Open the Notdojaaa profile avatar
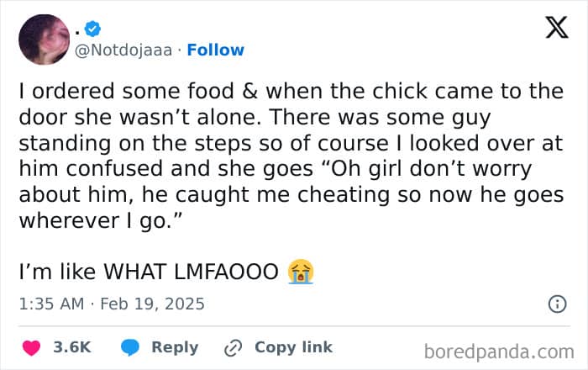 (x=44, y=40)
